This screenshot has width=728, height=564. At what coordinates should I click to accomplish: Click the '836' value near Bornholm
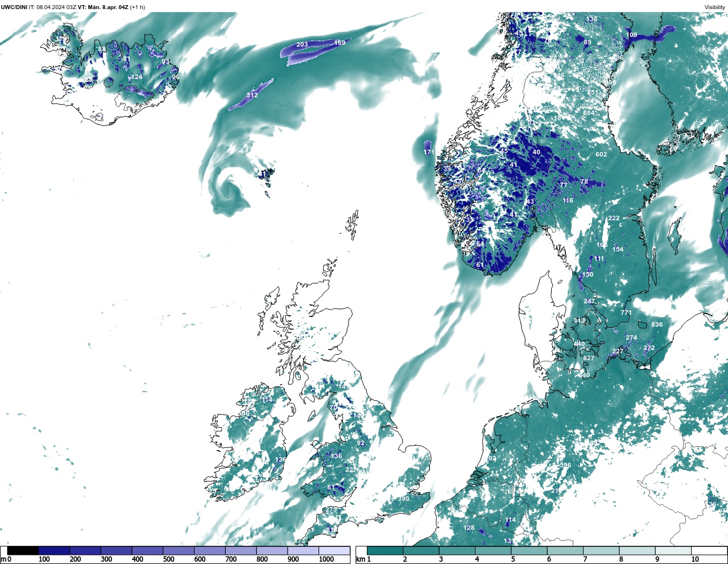tap(657, 324)
